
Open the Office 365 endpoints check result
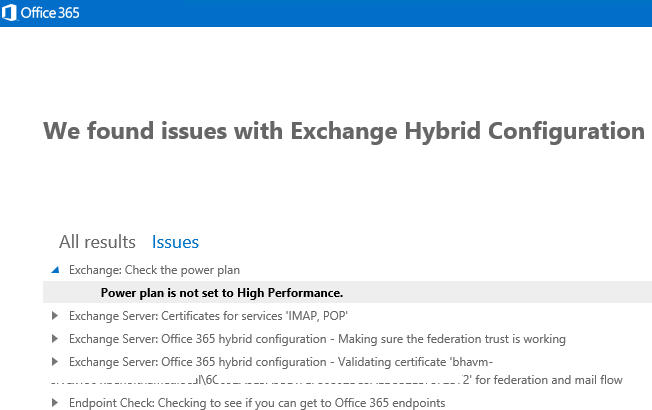coord(256,403)
